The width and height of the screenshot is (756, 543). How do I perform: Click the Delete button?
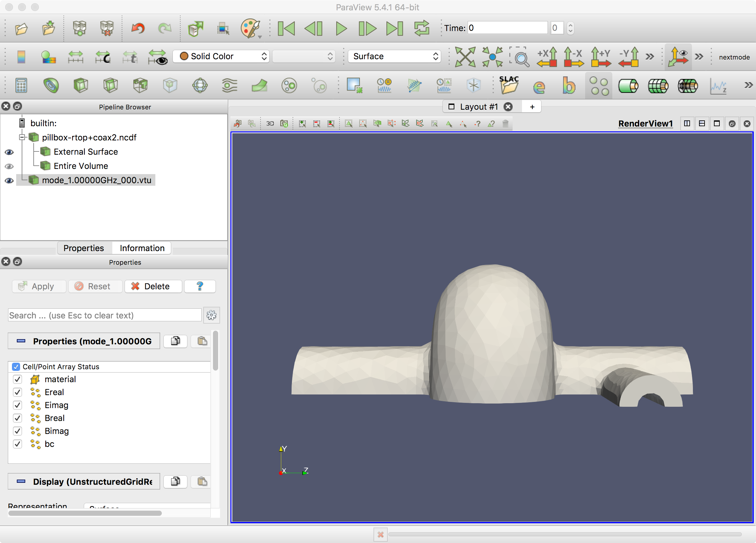[153, 286]
